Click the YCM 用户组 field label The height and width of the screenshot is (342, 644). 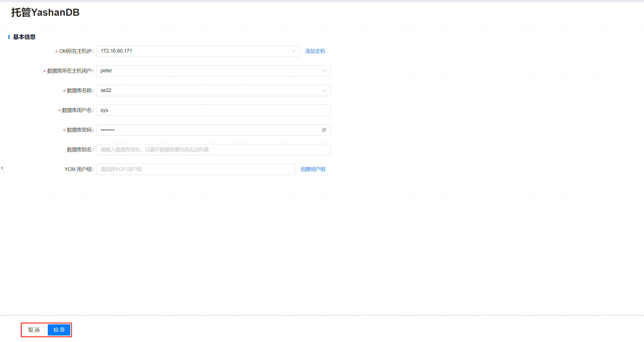click(78, 169)
